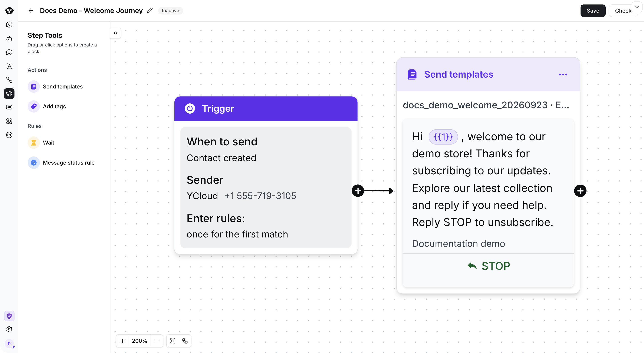Expand the dropdown arrow beside Check
The height and width of the screenshot is (353, 644).
tap(637, 7)
